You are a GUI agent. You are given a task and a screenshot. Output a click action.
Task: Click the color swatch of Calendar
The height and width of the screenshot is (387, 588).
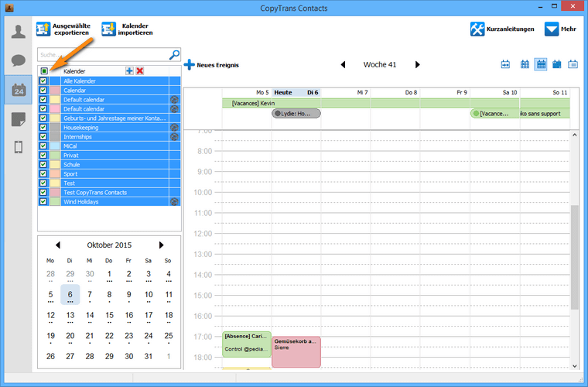point(55,91)
